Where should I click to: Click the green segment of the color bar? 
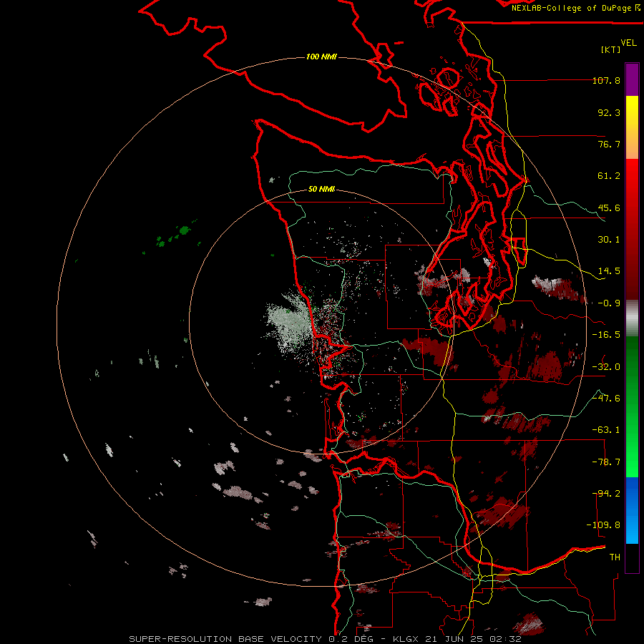point(632,406)
